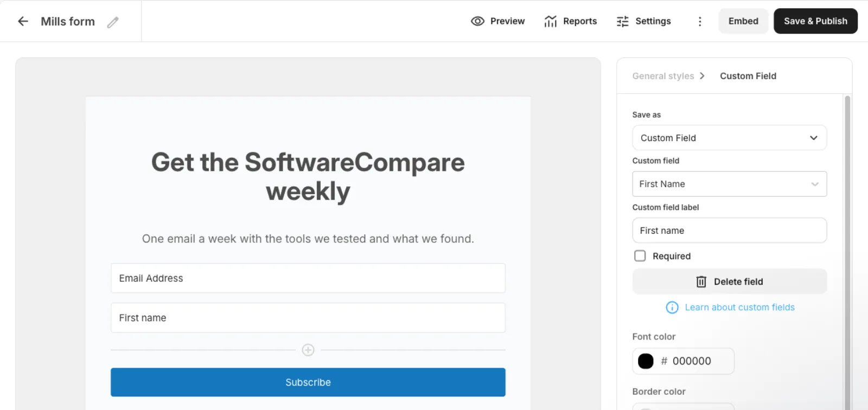Screen dimensions: 868x410
Task: Click the Embed button
Action: click(x=743, y=21)
